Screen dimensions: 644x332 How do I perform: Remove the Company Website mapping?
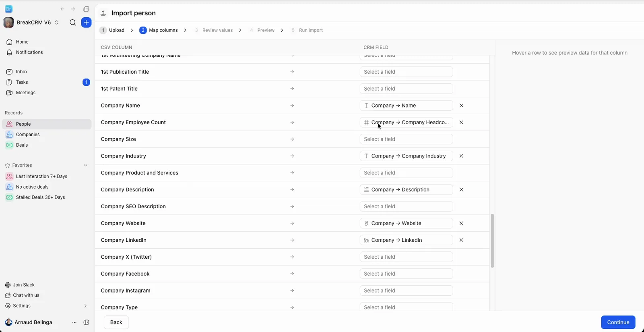pyautogui.click(x=461, y=223)
